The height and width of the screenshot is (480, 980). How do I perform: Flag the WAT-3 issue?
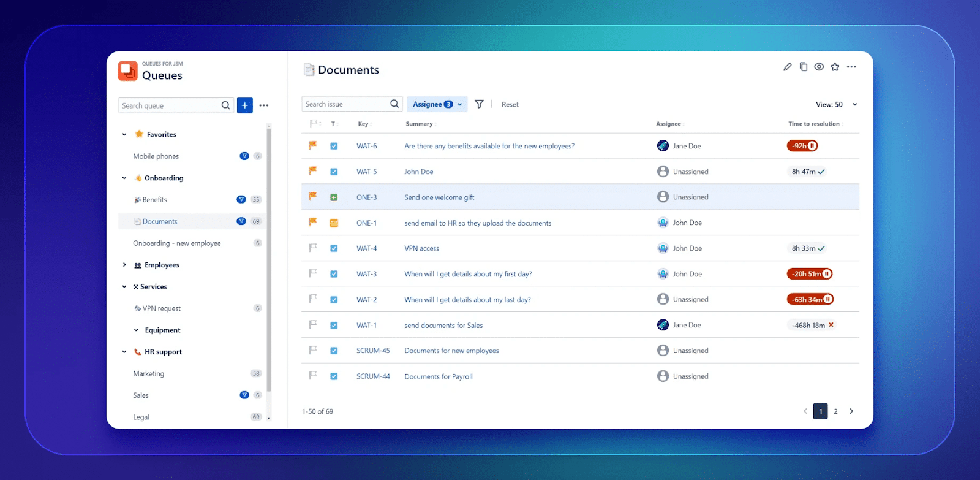pos(313,273)
